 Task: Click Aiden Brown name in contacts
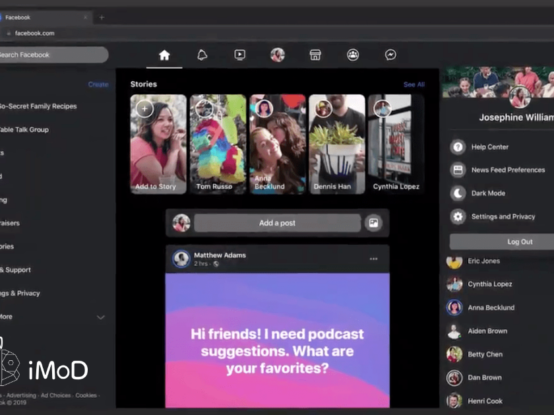(488, 331)
